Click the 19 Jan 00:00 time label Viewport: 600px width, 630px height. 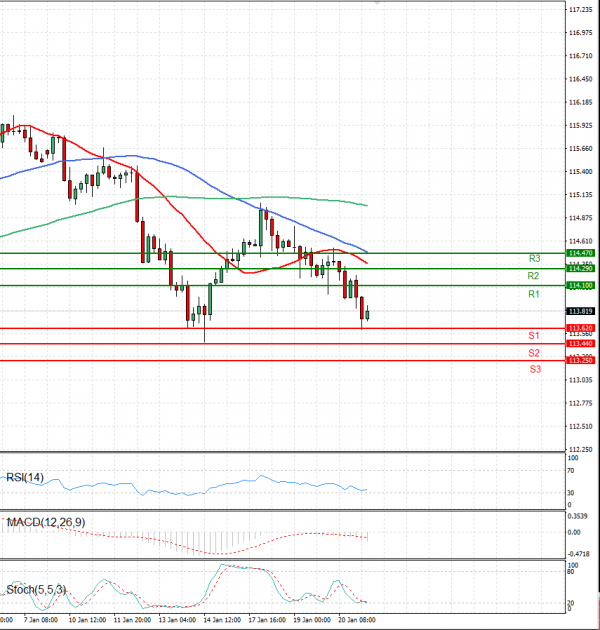tap(312, 620)
